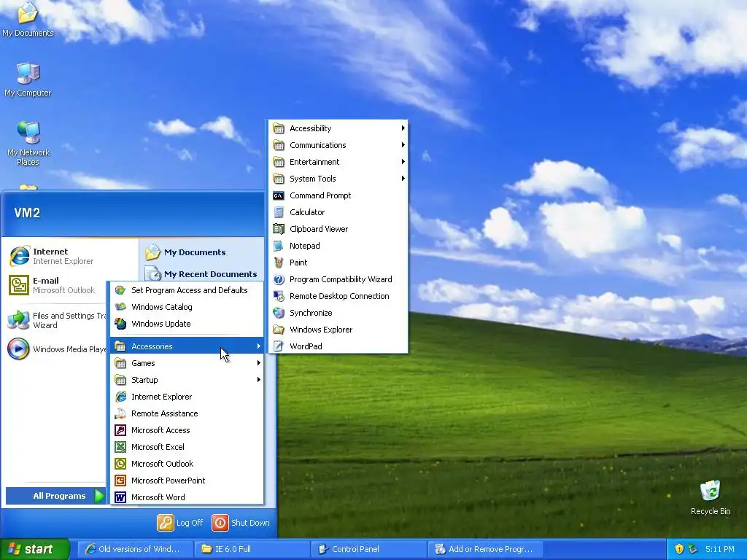This screenshot has height=560, width=747.
Task: Click the 5:11 PM clock
Action: (x=720, y=549)
